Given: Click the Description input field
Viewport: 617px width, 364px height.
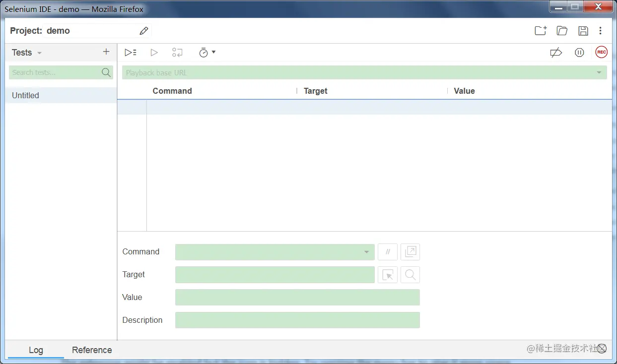Looking at the screenshot, I should click(x=297, y=320).
